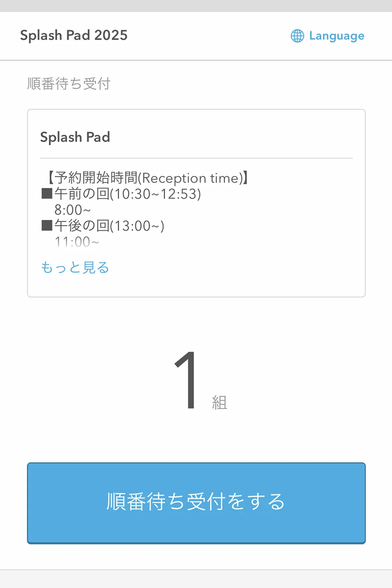Click the gray footer area below the button

point(196,579)
